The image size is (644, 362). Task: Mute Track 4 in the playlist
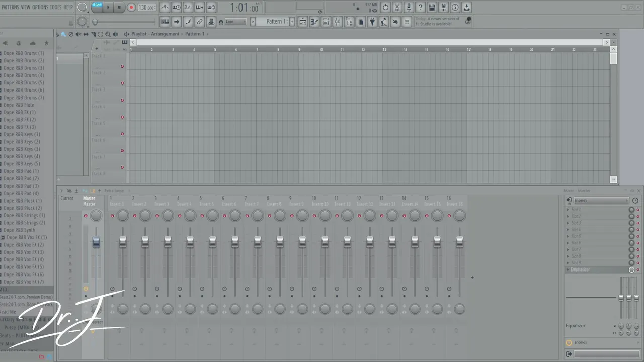(122, 117)
